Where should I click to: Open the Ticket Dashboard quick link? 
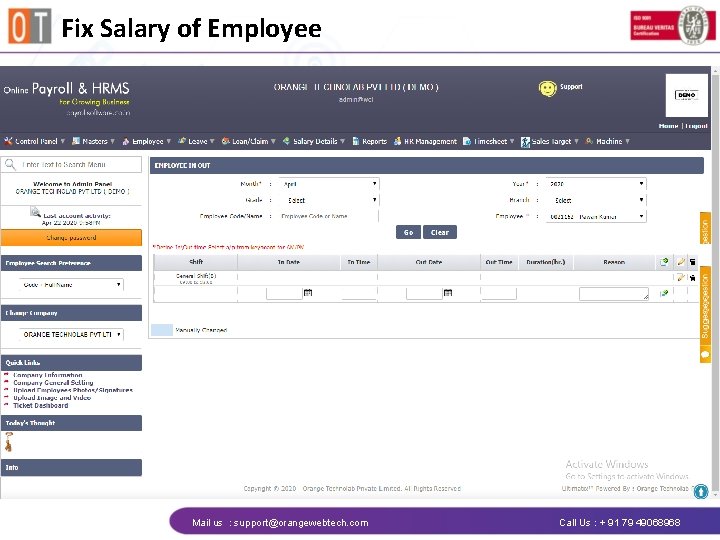click(40, 405)
